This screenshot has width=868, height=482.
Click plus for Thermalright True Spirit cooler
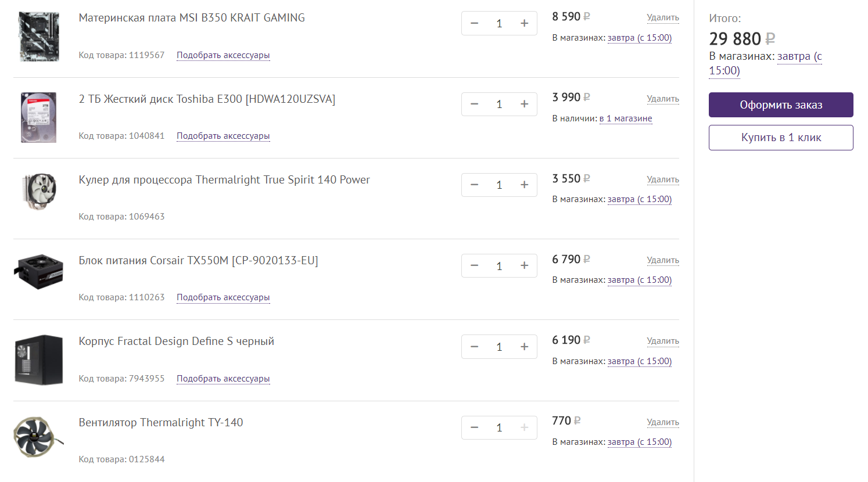(524, 185)
